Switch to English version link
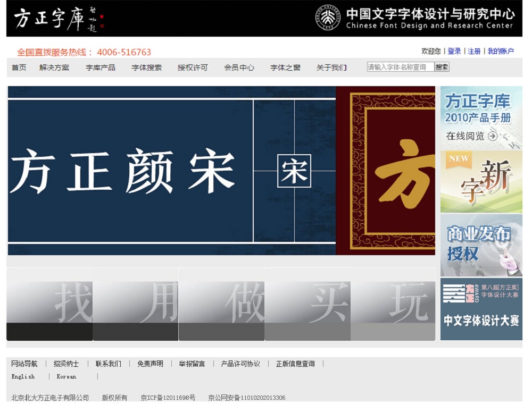The image size is (532, 412). [23, 376]
